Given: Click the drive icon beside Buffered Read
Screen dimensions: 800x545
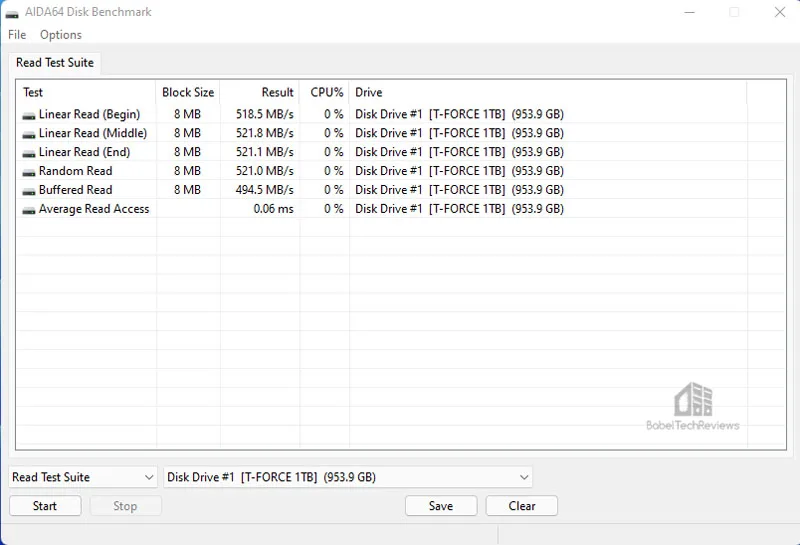Looking at the screenshot, I should (29, 192).
